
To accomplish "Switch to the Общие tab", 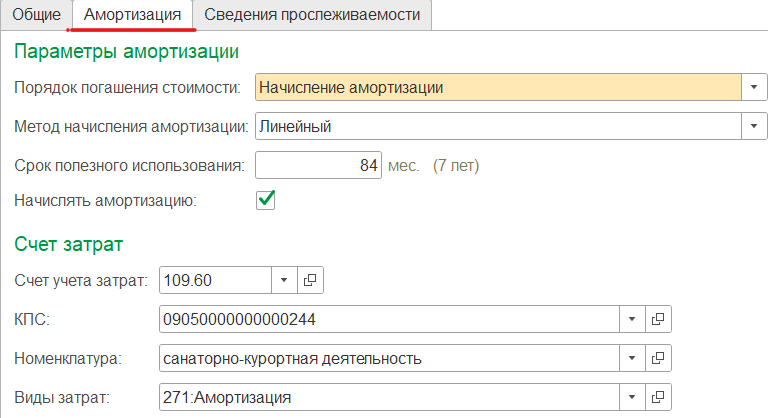I will click(x=37, y=15).
